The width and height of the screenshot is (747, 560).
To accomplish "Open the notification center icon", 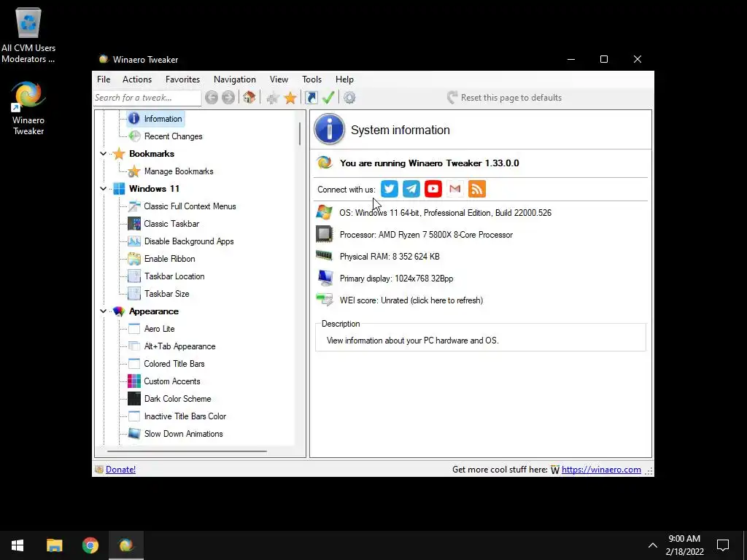I will pos(723,545).
